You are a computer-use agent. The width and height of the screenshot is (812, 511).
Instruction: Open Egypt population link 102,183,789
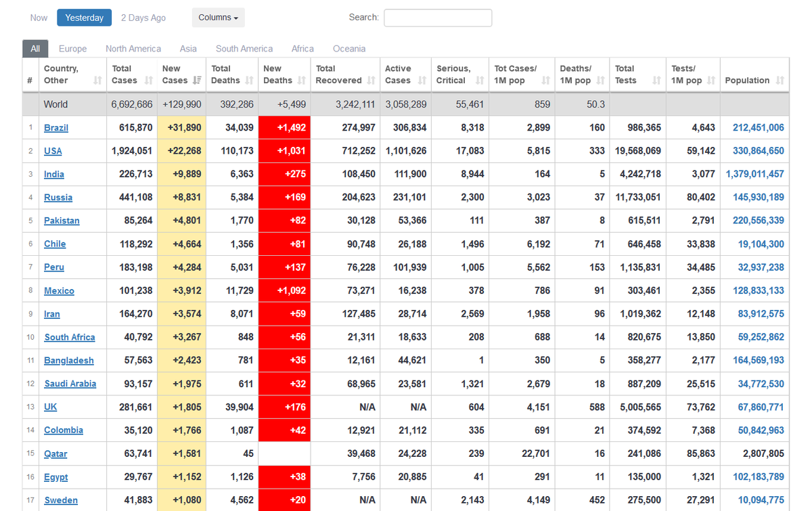click(759, 477)
